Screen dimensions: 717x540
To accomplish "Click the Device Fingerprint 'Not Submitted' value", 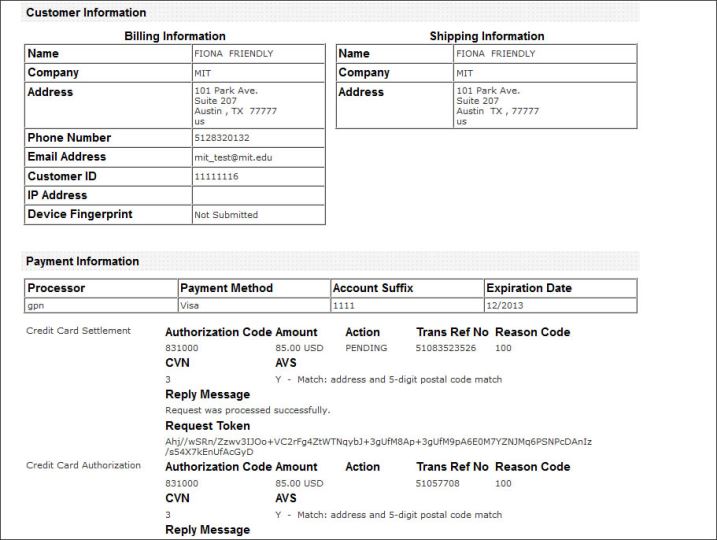I will [x=225, y=215].
